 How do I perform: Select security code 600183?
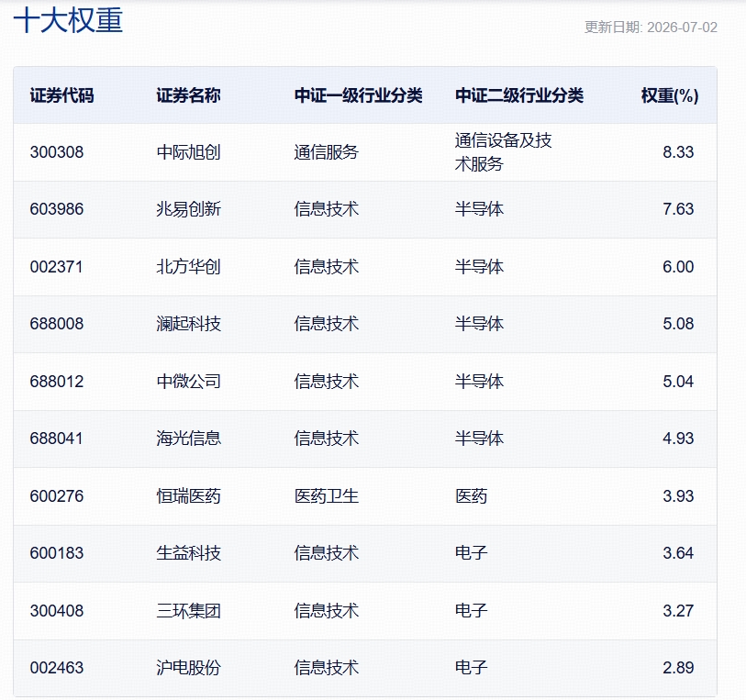pyautogui.click(x=57, y=553)
